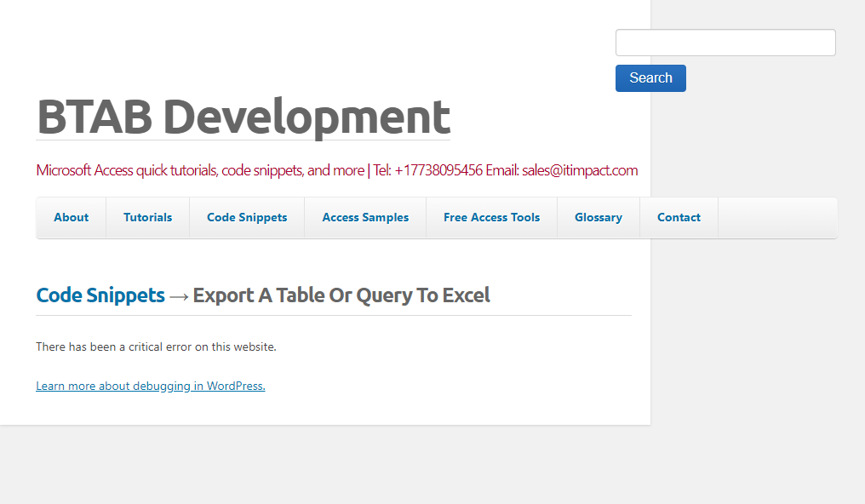Follow the Code Snippets breadcrumb heading link
This screenshot has height=504, width=865.
100,295
